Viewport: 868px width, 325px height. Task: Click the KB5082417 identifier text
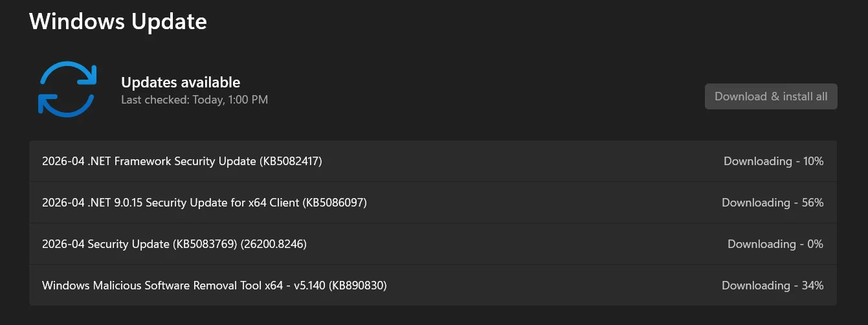(x=291, y=161)
